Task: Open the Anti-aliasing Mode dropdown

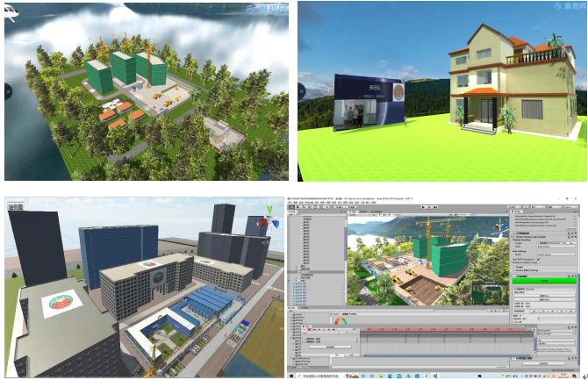Action: [556, 253]
